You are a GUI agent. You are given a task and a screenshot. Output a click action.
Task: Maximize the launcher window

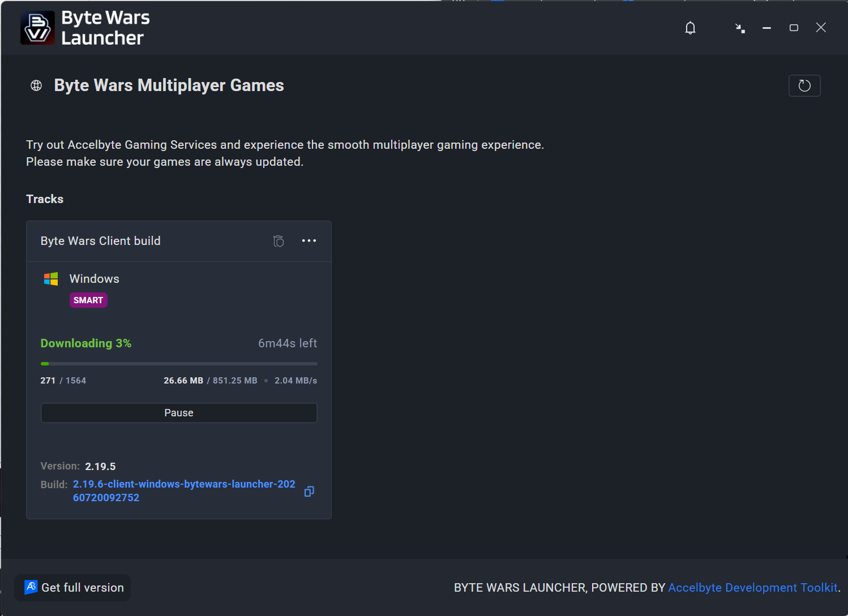[794, 28]
